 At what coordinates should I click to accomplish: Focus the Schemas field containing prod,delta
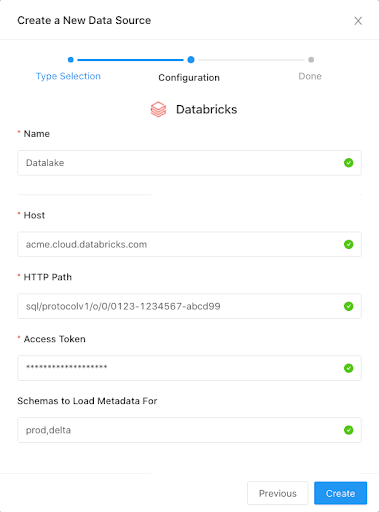click(189, 430)
